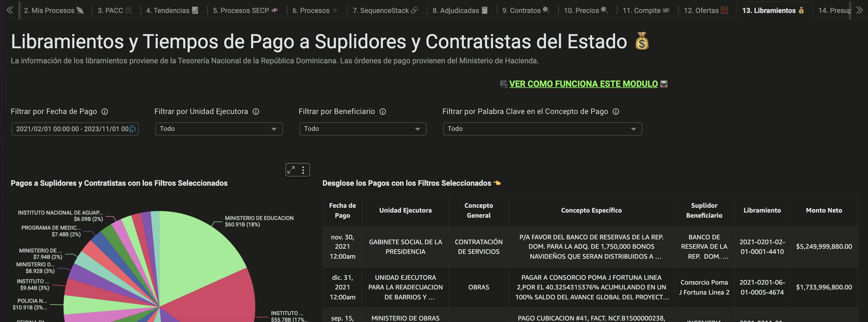Expand the Beneficiario filter dropdown

363,129
